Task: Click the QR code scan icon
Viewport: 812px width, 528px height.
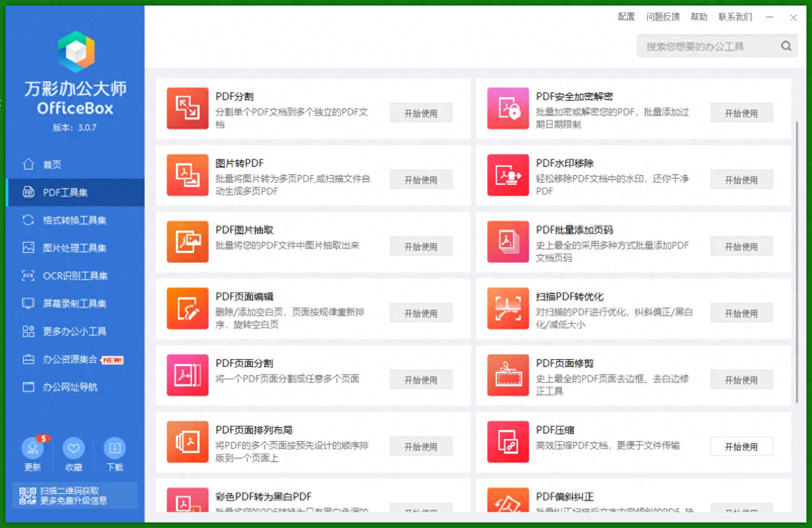Action: click(27, 496)
